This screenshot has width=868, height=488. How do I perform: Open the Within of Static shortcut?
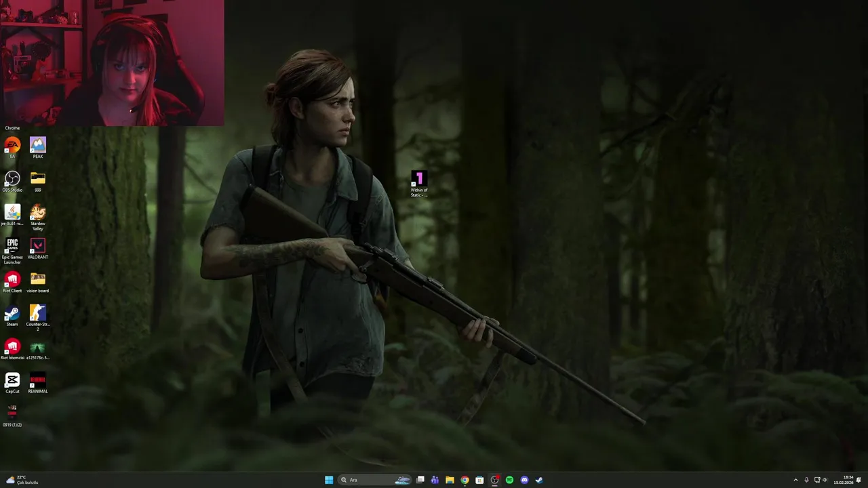pos(419,182)
